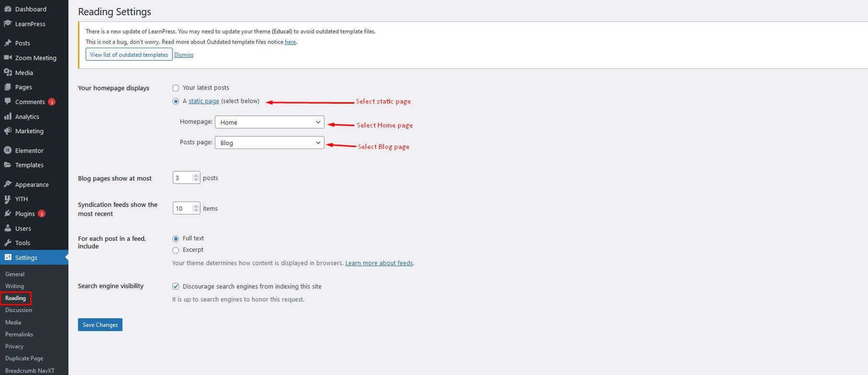Screen dimensions: 868x375
Task: Click the Posts pushpin icon
Action: pos(8,43)
